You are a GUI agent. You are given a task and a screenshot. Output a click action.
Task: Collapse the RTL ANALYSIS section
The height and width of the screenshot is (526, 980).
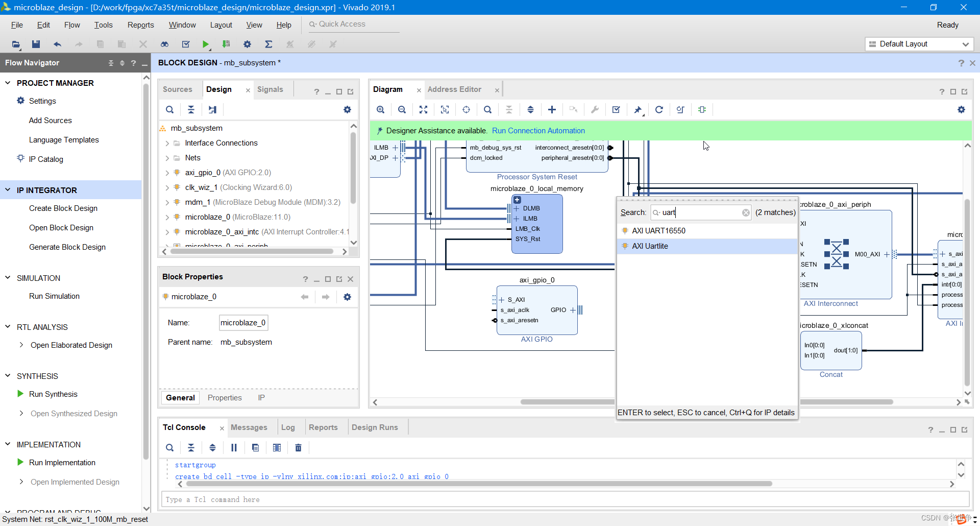pyautogui.click(x=8, y=327)
